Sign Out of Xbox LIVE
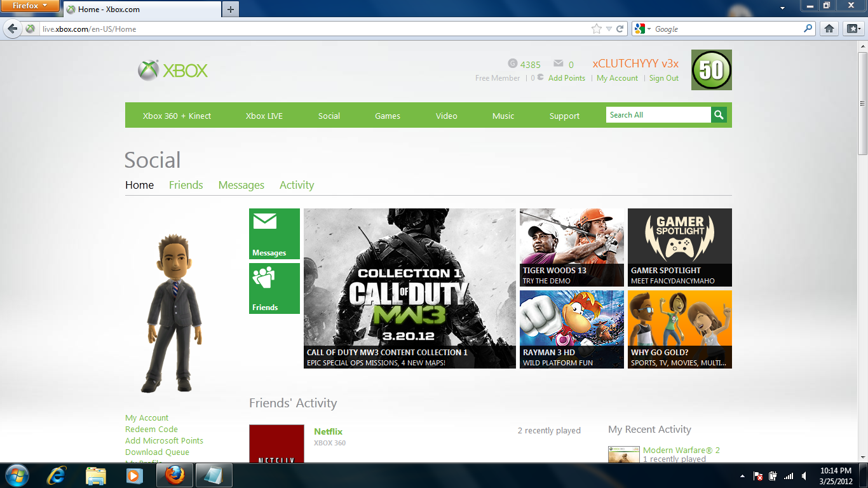868x488 pixels. [x=664, y=78]
